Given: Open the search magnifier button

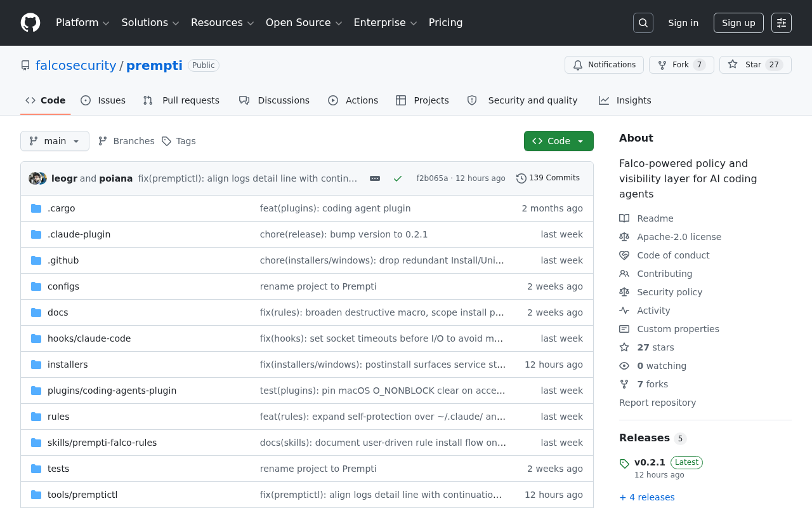Looking at the screenshot, I should (643, 23).
